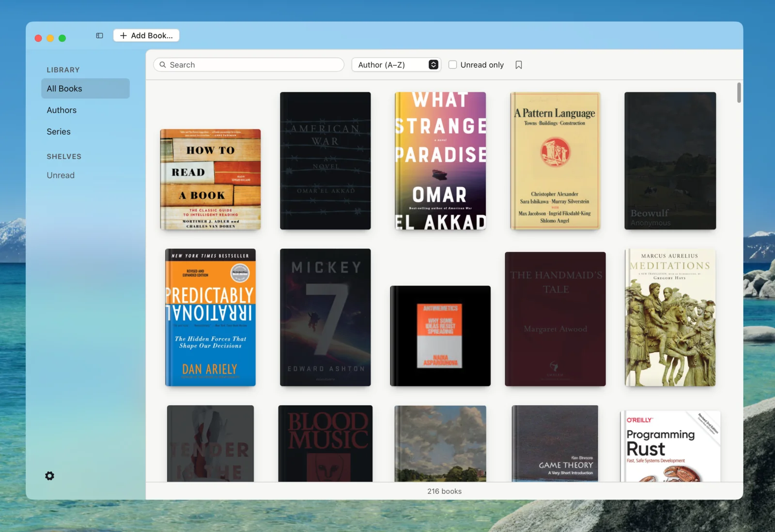Click the search magnifier icon
Screen dimensions: 775x532
click(163, 65)
